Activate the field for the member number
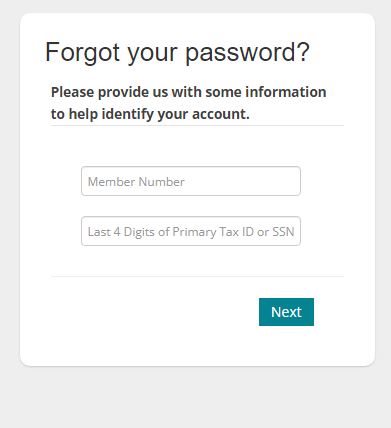This screenshot has width=391, height=428. [191, 181]
